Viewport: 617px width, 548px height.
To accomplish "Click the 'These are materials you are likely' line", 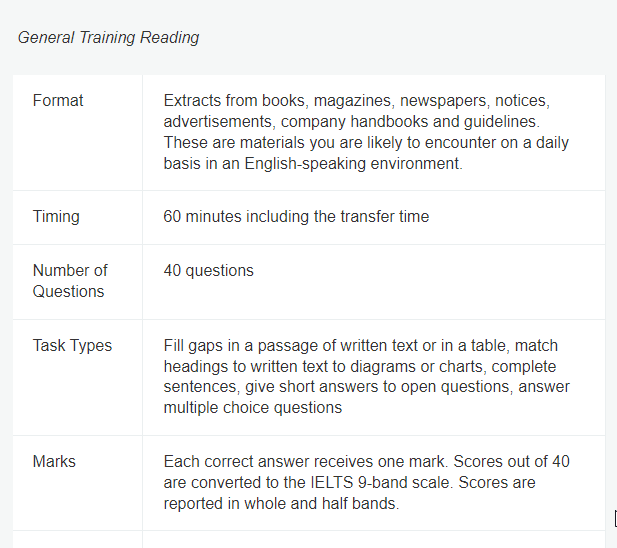I will point(366,143).
